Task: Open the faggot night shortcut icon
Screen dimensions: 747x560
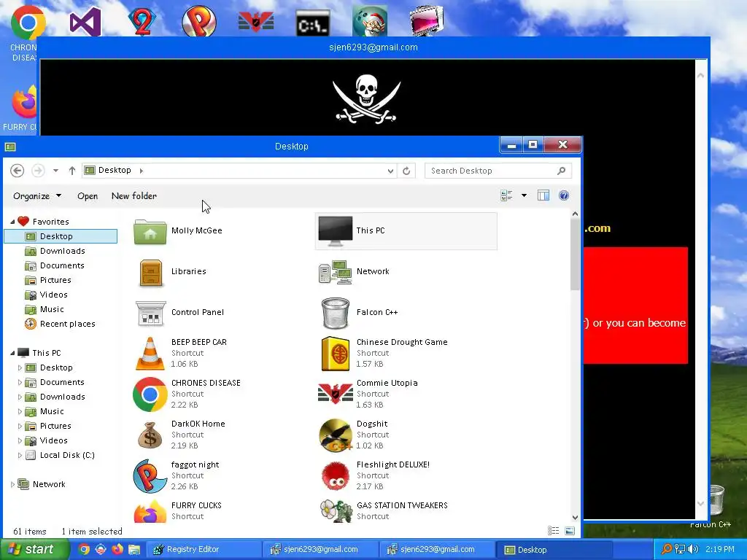Action: [x=150, y=476]
